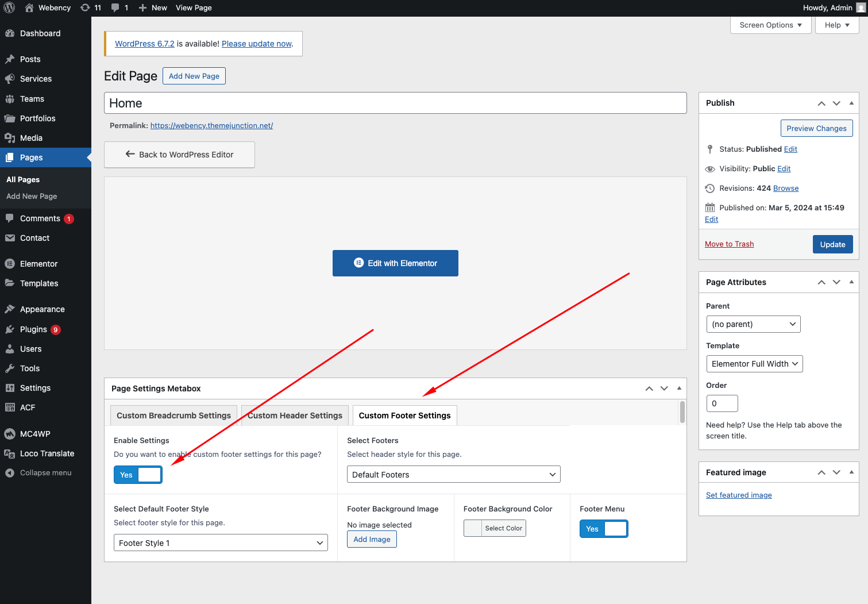Select Custom Footer Settings tab
Viewport: 868px width, 604px height.
405,416
